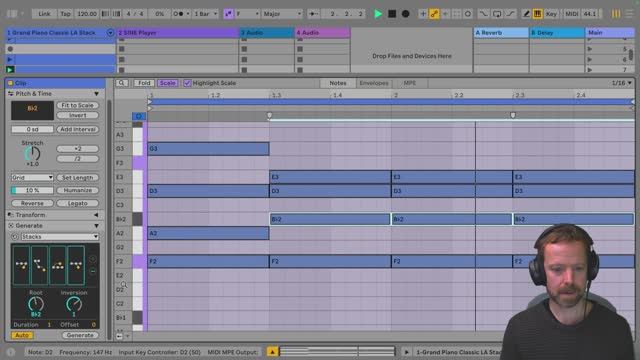640x360 pixels.
Task: Uncheck the Highlight Scale checkbox
Action: 187,83
